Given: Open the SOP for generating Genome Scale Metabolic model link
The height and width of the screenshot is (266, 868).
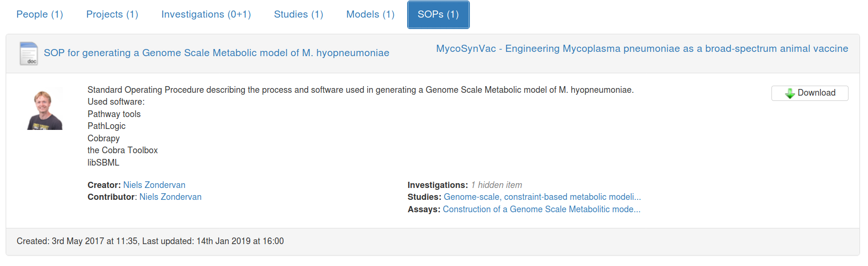Looking at the screenshot, I should [x=216, y=53].
